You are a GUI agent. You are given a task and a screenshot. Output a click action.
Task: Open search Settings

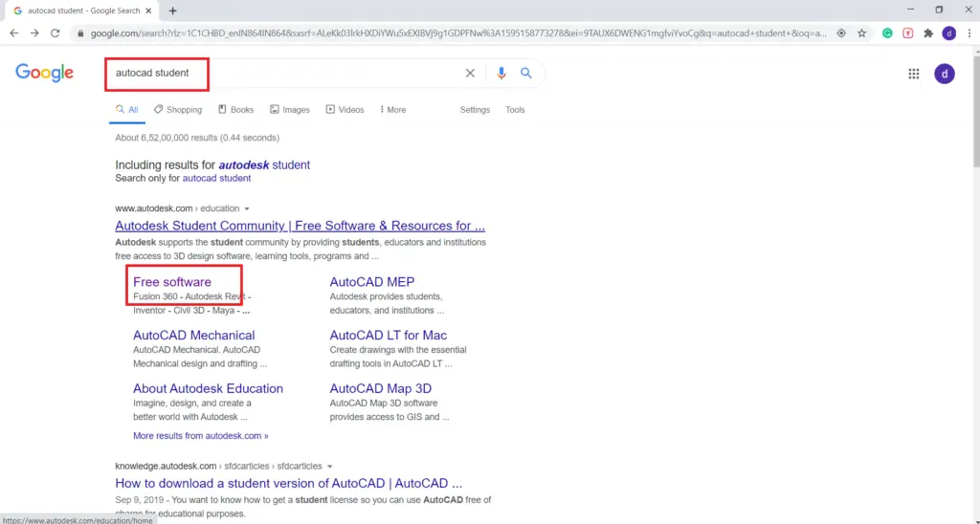[475, 109]
